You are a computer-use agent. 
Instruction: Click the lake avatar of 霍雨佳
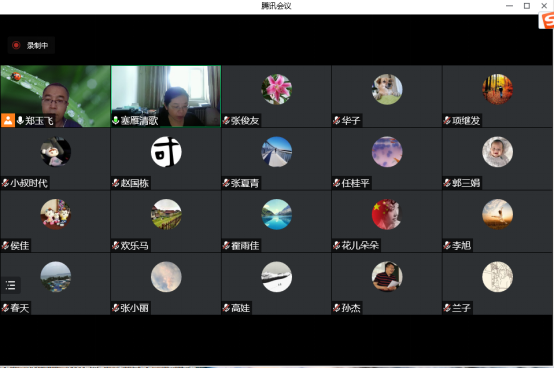(277, 214)
